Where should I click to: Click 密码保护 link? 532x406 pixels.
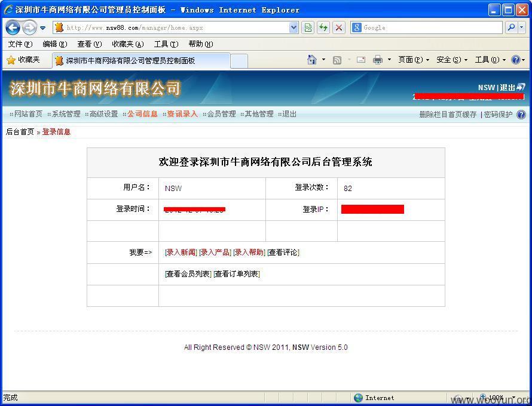pyautogui.click(x=498, y=115)
